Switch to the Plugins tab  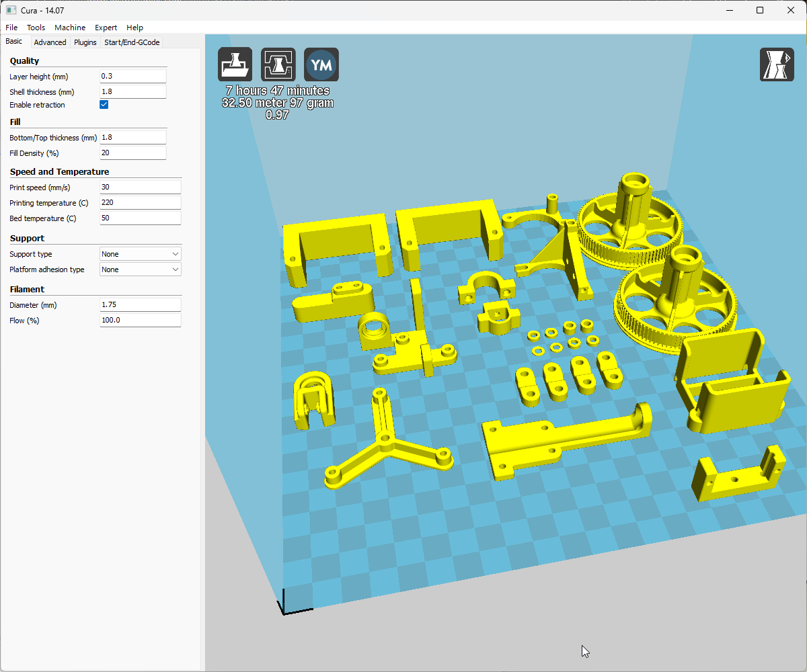click(85, 42)
